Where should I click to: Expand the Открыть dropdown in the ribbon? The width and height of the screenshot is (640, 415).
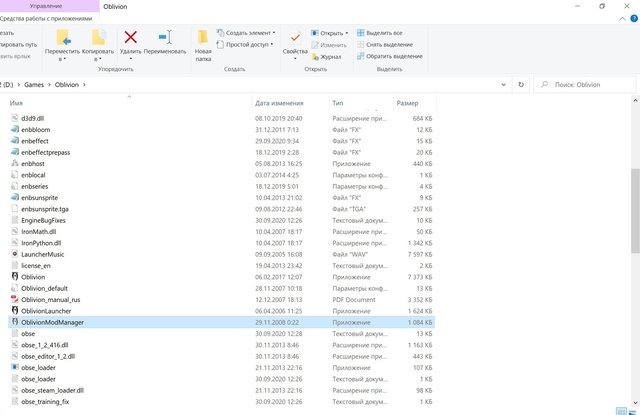tap(334, 33)
